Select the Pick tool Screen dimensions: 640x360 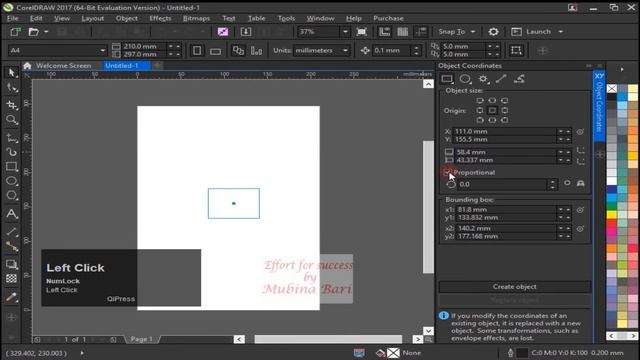(x=12, y=73)
